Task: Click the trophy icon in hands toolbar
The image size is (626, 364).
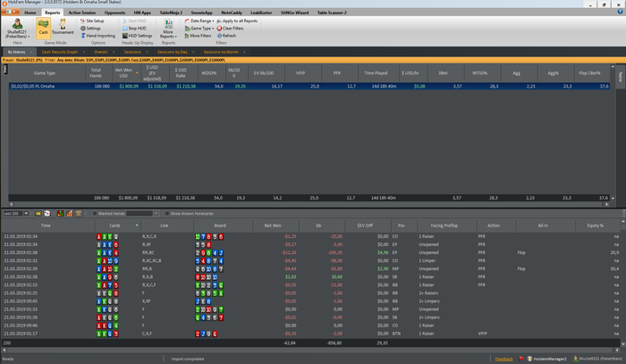Action: (x=79, y=214)
